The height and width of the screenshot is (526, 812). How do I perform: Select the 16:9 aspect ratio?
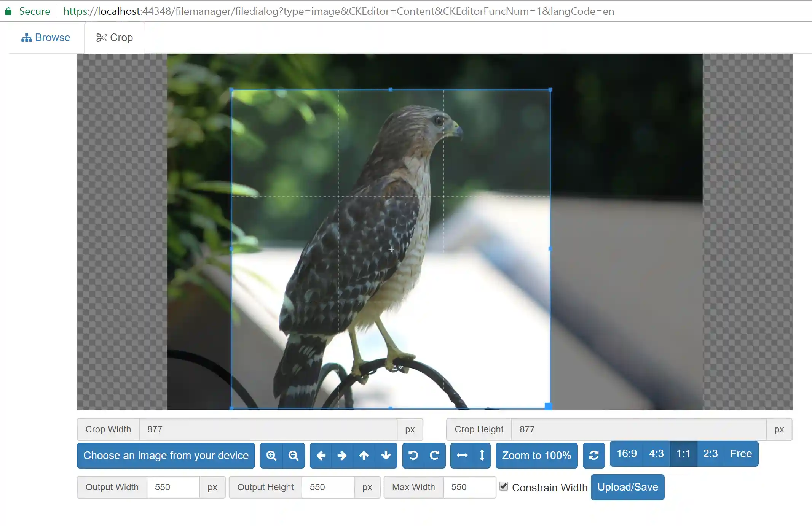coord(626,453)
